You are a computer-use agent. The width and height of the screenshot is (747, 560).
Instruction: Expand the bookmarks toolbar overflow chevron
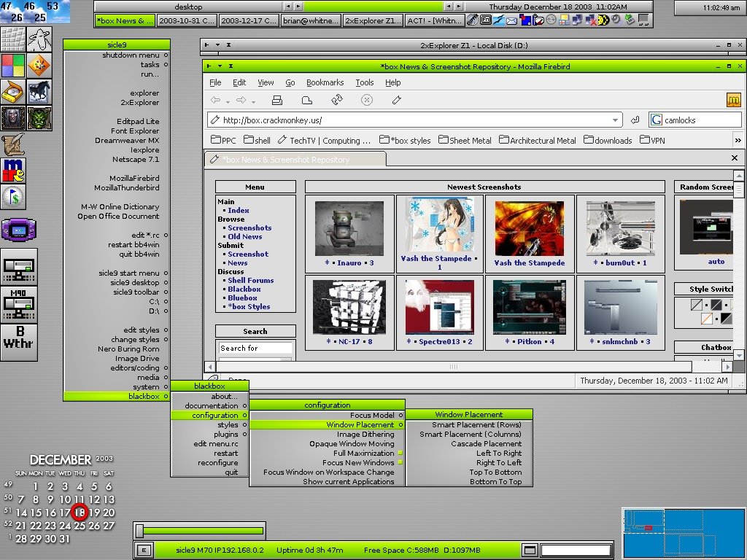pyautogui.click(x=738, y=141)
